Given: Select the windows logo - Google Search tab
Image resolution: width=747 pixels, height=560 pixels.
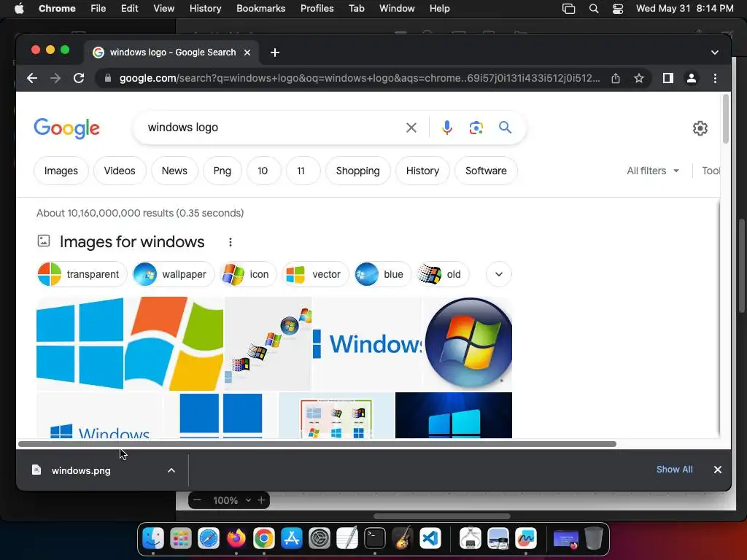Looking at the screenshot, I should (172, 52).
